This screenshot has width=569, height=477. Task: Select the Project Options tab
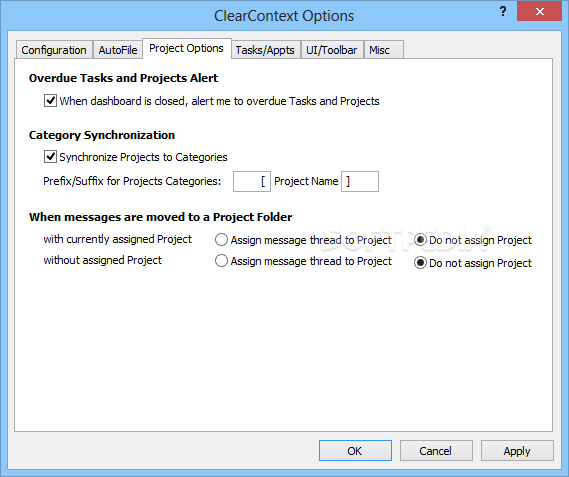pos(187,48)
